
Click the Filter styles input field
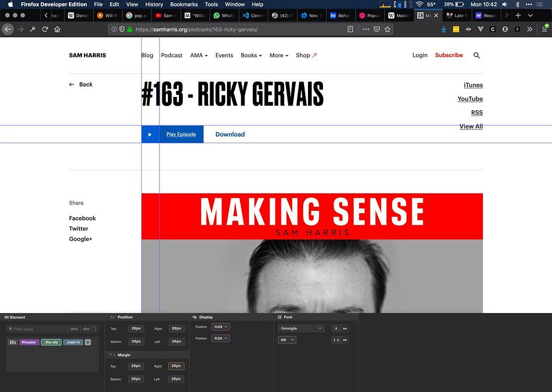click(x=38, y=329)
